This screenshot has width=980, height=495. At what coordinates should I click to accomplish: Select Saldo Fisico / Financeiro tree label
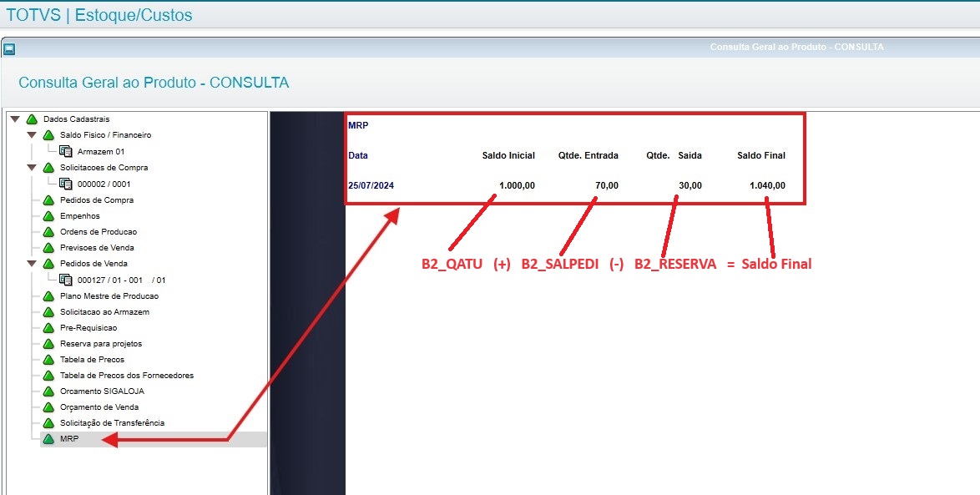(x=106, y=135)
